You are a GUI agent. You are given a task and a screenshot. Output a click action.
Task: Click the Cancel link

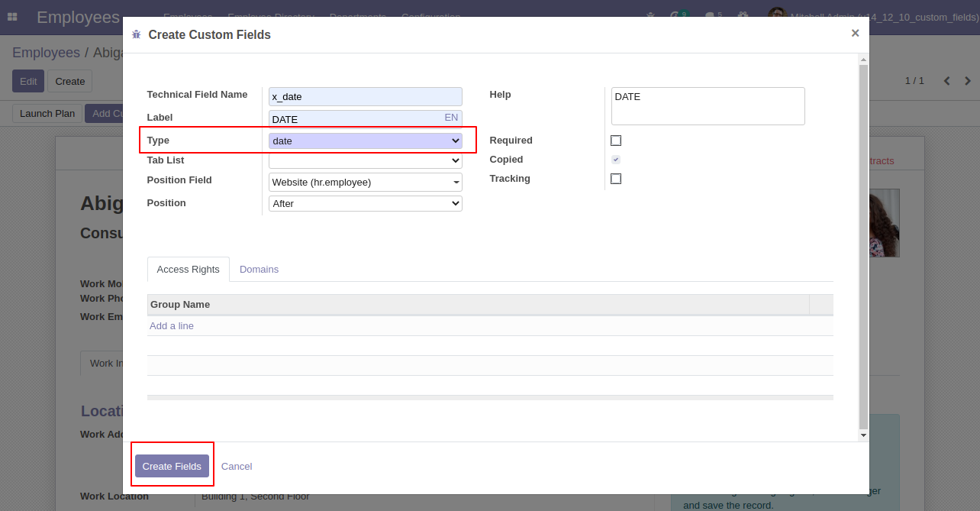click(237, 467)
